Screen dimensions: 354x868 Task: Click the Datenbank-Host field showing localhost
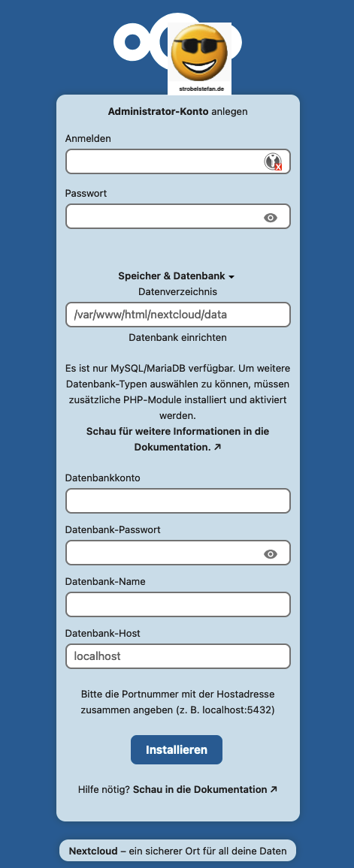point(178,656)
